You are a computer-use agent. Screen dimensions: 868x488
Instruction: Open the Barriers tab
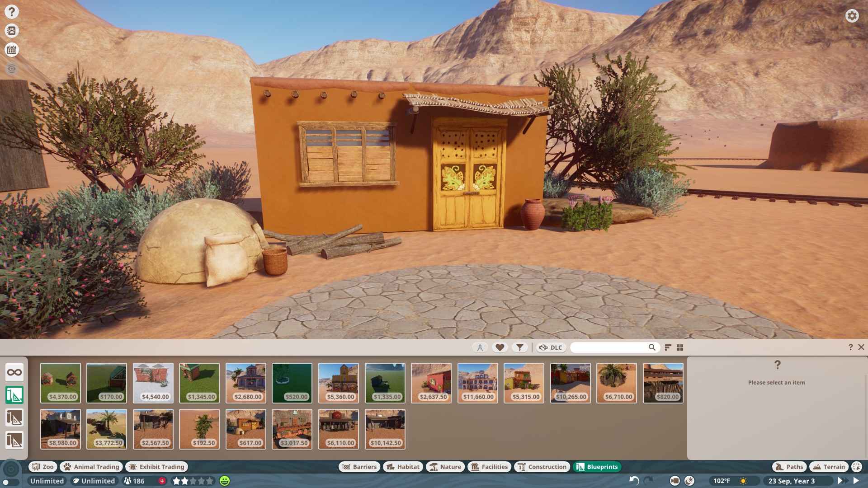click(359, 467)
